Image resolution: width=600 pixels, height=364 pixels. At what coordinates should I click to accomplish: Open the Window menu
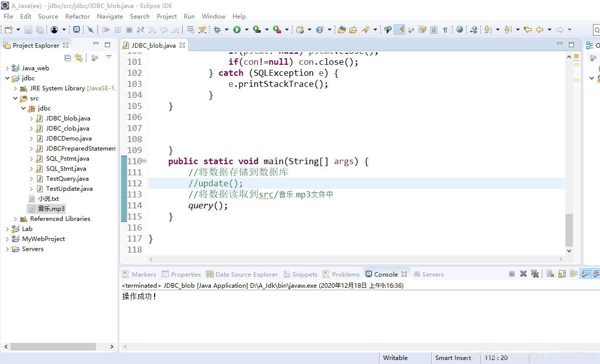pyautogui.click(x=213, y=17)
